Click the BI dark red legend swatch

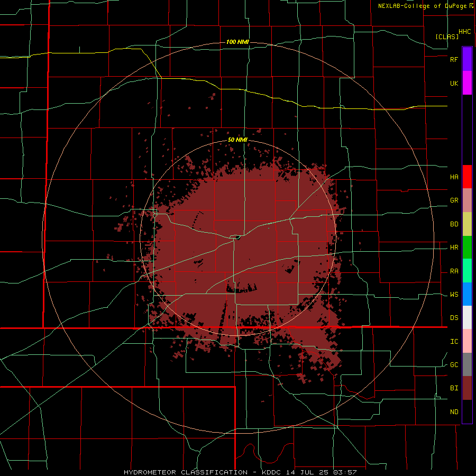coord(467,388)
